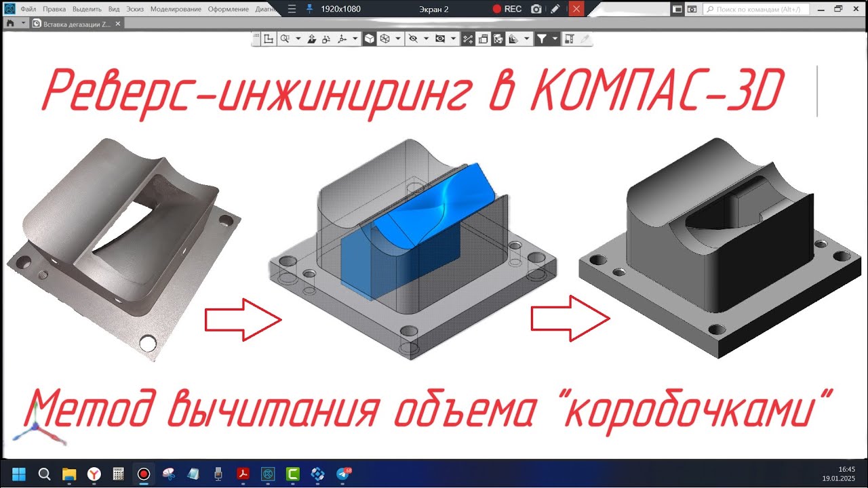Click the toolbar settings icon after filter
The width and height of the screenshot is (868, 488).
tap(570, 39)
